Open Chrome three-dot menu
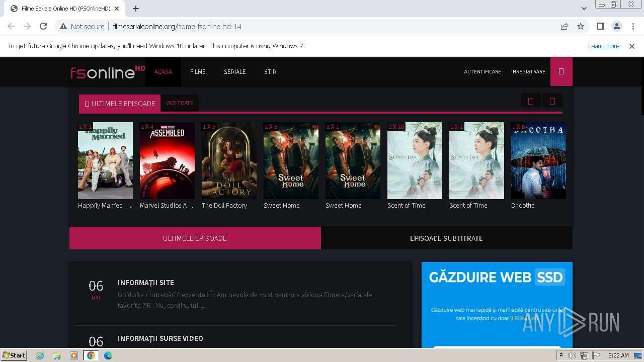Screen dimensions: 644x362 coord(632,26)
